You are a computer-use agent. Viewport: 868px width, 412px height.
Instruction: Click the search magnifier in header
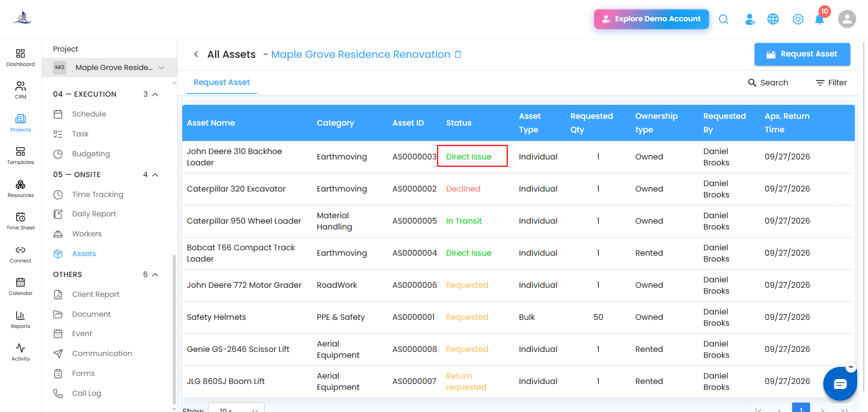tap(723, 19)
